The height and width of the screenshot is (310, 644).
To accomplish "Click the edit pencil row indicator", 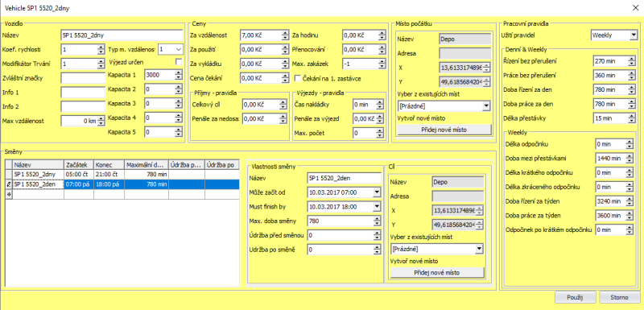I will (8, 184).
